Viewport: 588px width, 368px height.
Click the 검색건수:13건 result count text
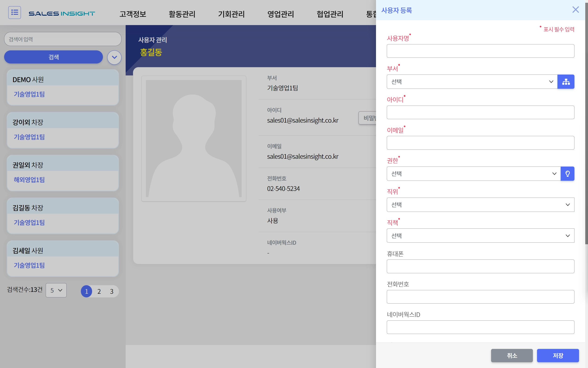click(25, 290)
